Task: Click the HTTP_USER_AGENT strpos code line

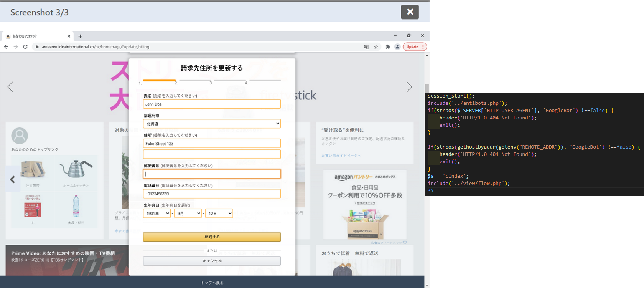Action: 520,111
